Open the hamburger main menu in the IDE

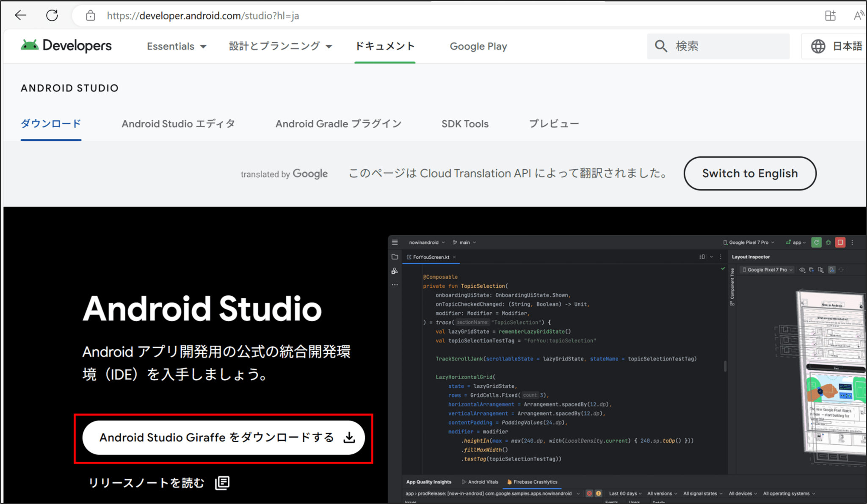tap(395, 242)
